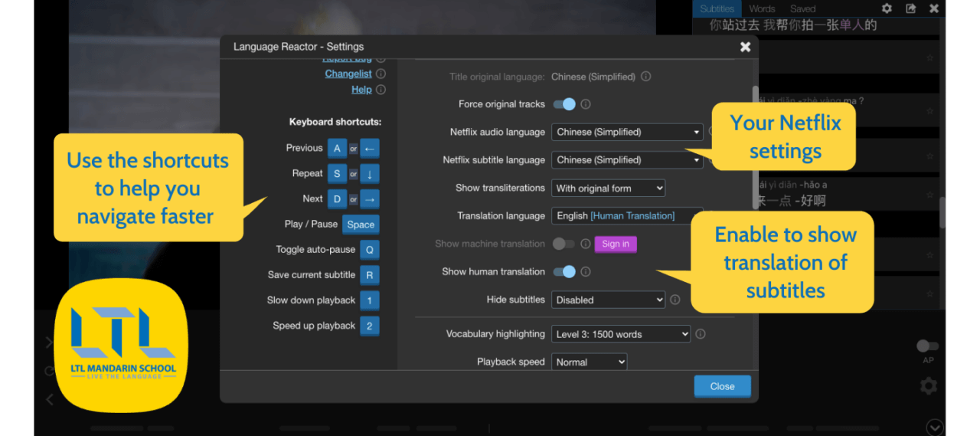Click the Space key for Play / Pause
Image resolution: width=980 pixels, height=436 pixels.
click(x=361, y=225)
